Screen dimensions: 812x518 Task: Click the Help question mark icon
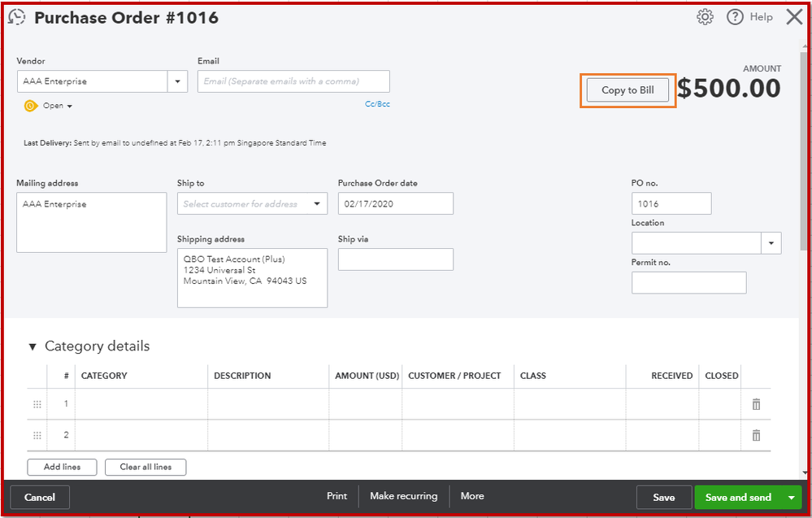[735, 17]
